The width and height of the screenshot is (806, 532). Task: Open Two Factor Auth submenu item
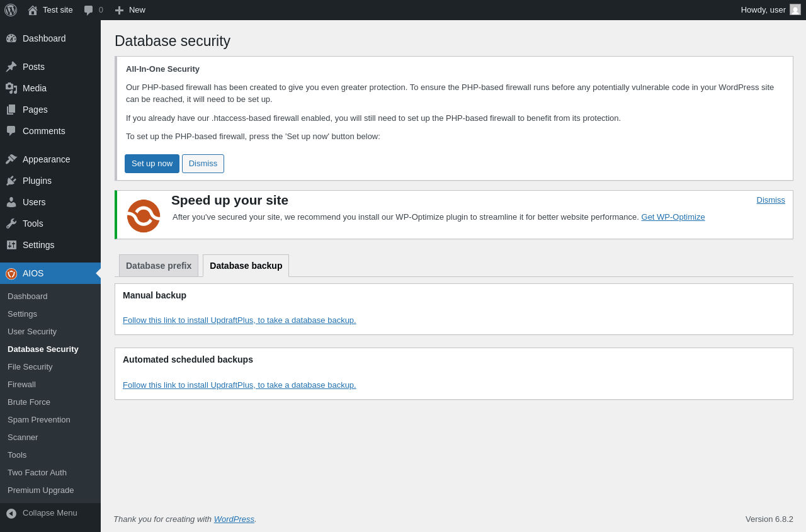coord(37,472)
